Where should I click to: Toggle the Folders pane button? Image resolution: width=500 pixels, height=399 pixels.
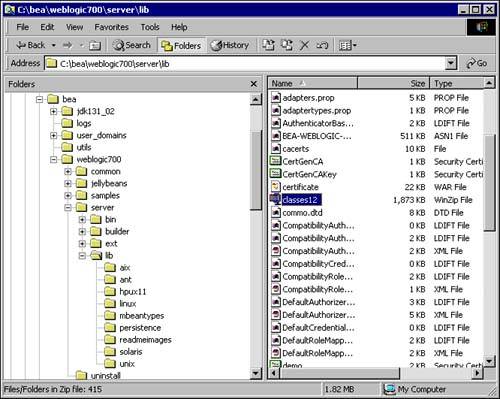[x=181, y=45]
